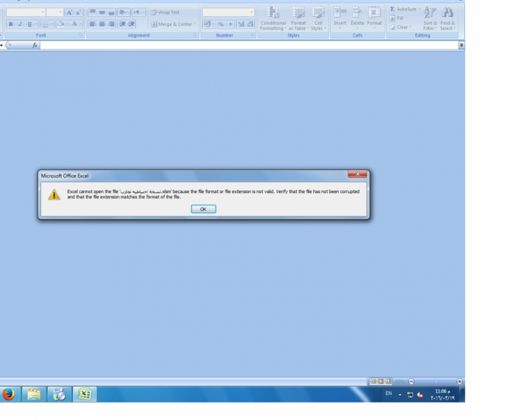The width and height of the screenshot is (525, 420).
Task: Open the Number Format combo box
Action: coord(228,12)
